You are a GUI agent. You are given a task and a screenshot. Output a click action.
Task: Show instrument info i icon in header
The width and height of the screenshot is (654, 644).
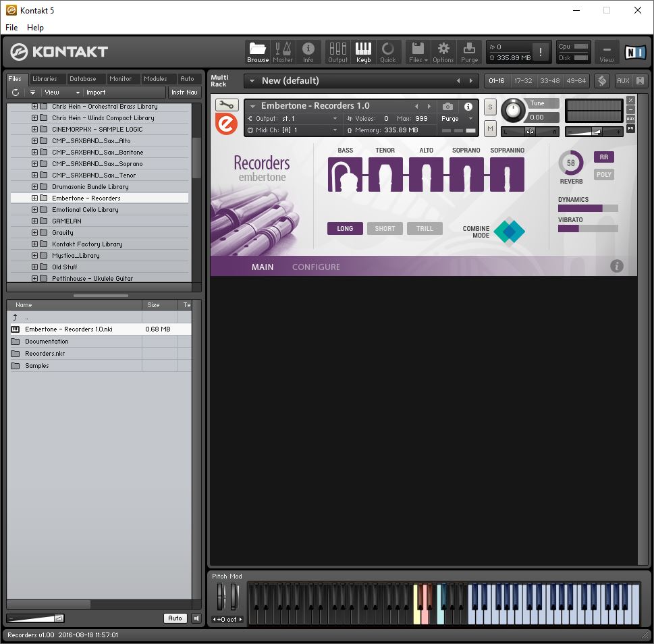(468, 107)
